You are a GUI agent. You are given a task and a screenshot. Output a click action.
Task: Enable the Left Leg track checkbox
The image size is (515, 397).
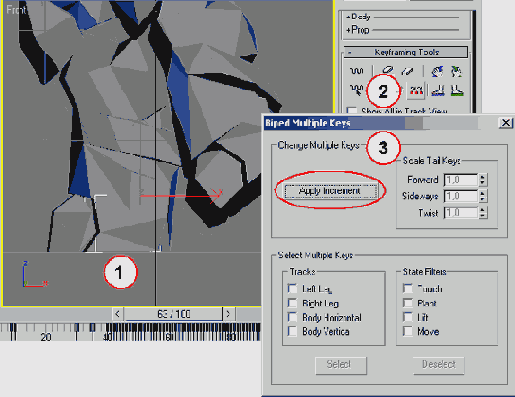point(292,288)
